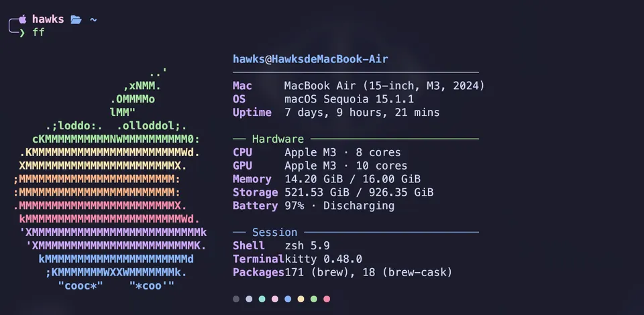This screenshot has width=644, height=315.
Task: Click the lavender color dot
Action: (x=249, y=299)
